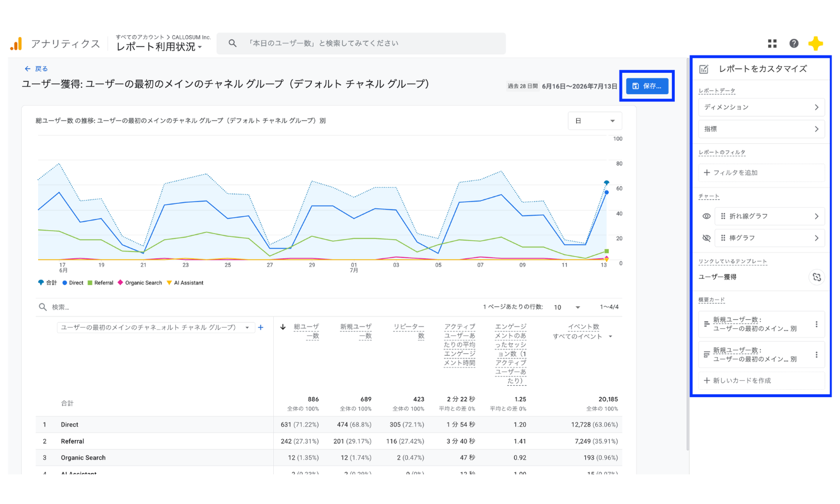Screen dimensions: 840x504
Task: Click the アナリティクス product name
Action: click(x=66, y=44)
